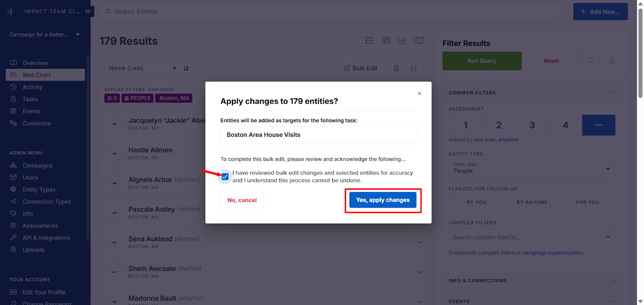Select assessment level 4 filter

pyautogui.click(x=566, y=125)
